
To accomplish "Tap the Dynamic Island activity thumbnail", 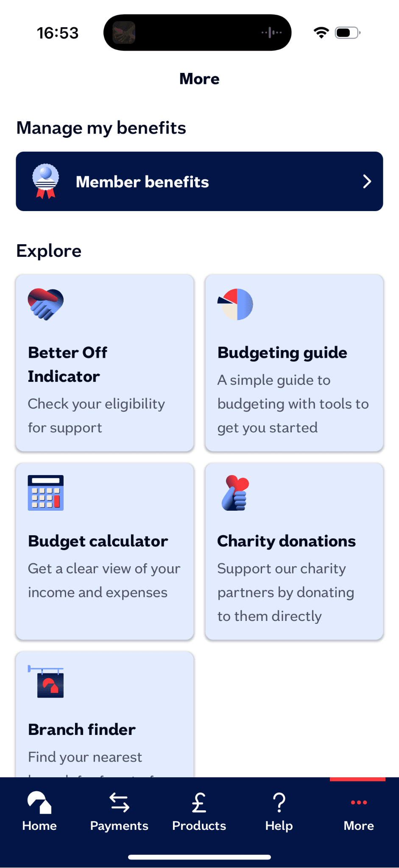I will coord(124,33).
